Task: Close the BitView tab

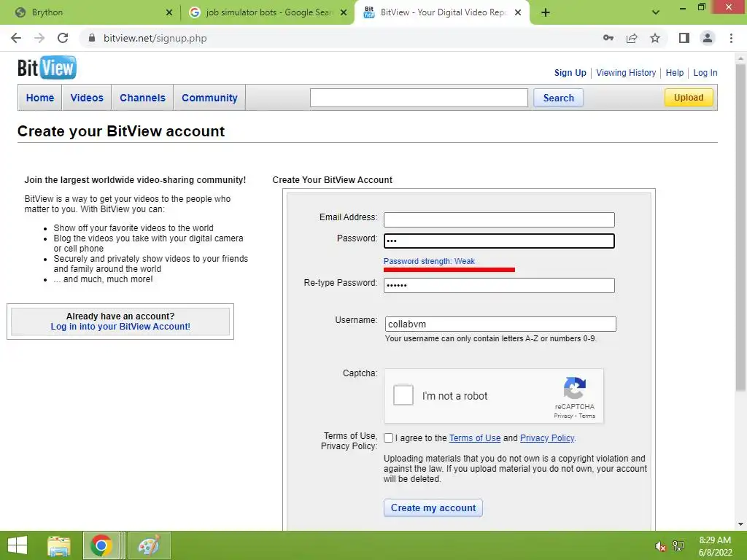Action: pyautogui.click(x=518, y=12)
